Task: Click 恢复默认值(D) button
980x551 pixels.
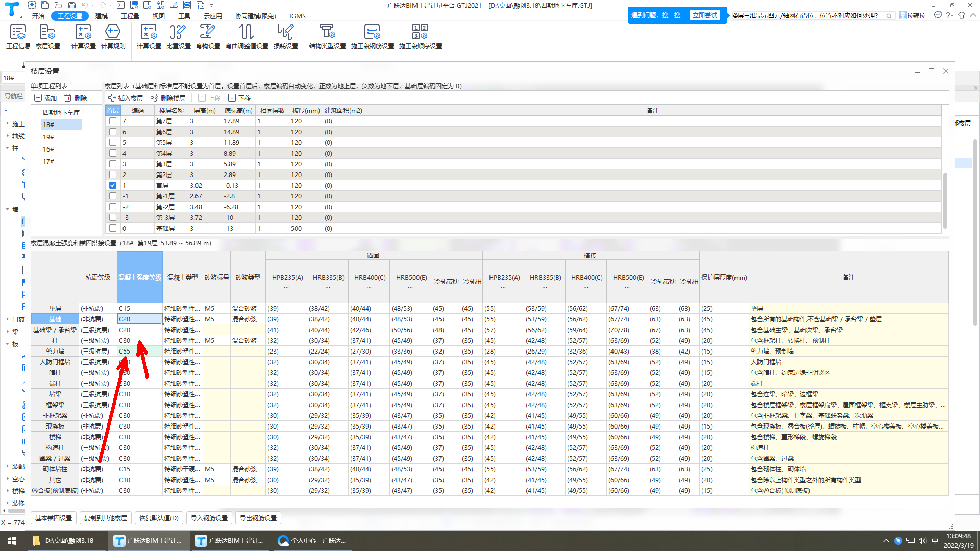Action: pyautogui.click(x=159, y=518)
